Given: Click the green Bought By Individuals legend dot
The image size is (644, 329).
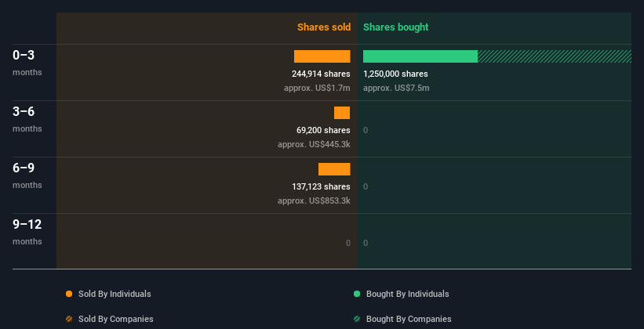Looking at the screenshot, I should click(357, 294).
